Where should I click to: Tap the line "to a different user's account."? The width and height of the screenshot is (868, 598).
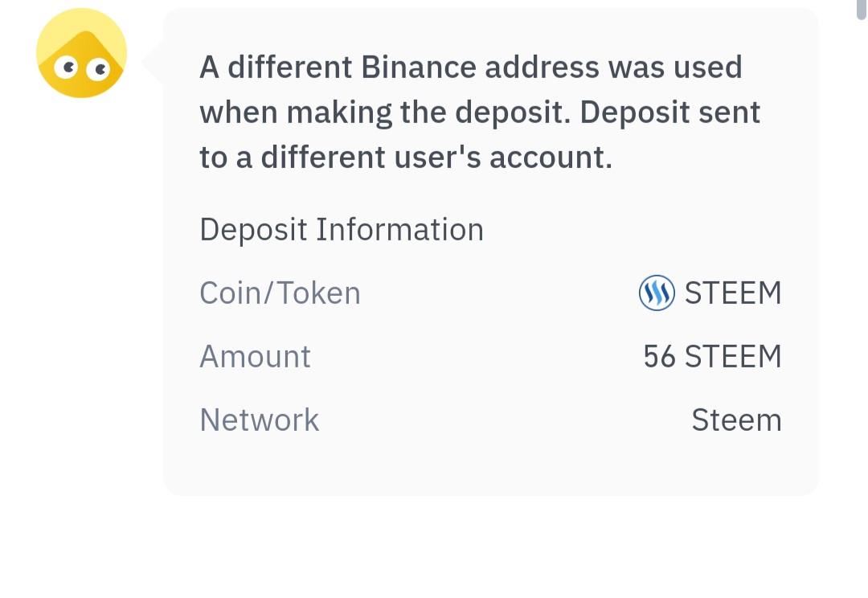click(406, 158)
